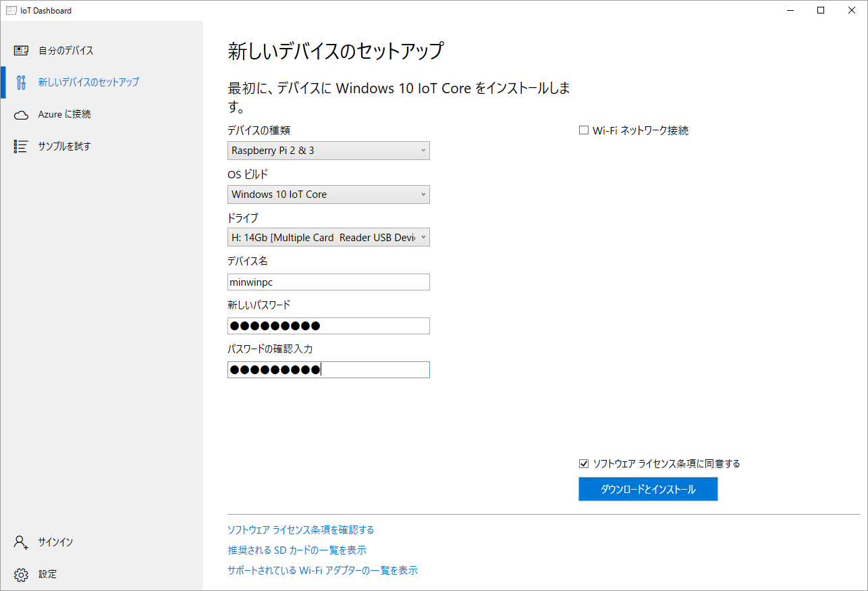Click the ドライブ label
Image resolution: width=868 pixels, height=591 pixels.
pos(243,218)
